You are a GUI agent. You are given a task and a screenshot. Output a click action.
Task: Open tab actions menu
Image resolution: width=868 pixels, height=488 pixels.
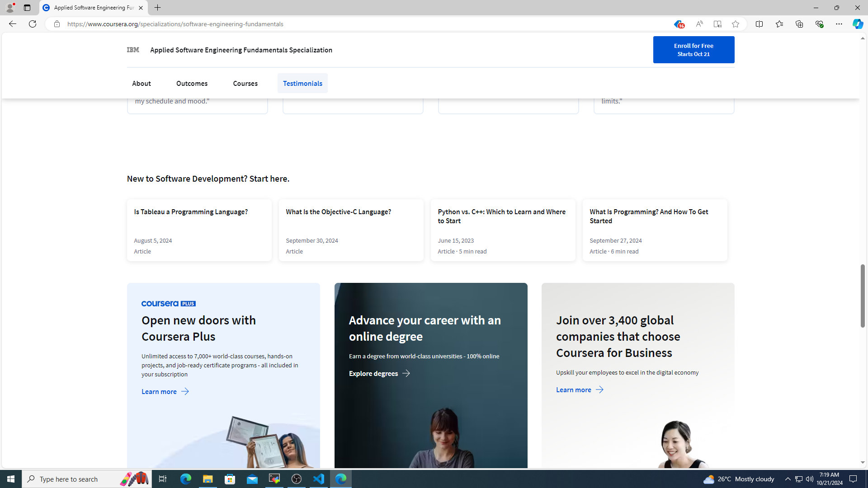[27, 8]
